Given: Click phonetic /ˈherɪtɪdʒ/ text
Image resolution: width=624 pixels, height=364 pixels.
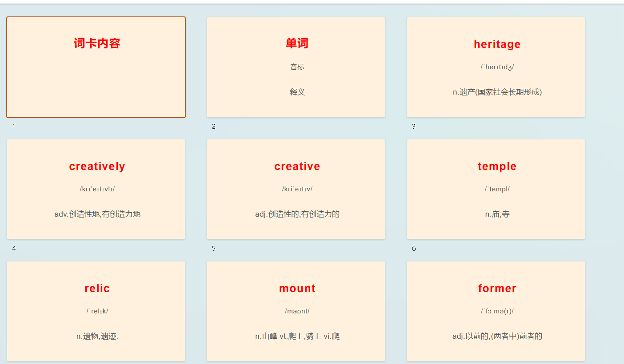Looking at the screenshot, I should point(497,67).
